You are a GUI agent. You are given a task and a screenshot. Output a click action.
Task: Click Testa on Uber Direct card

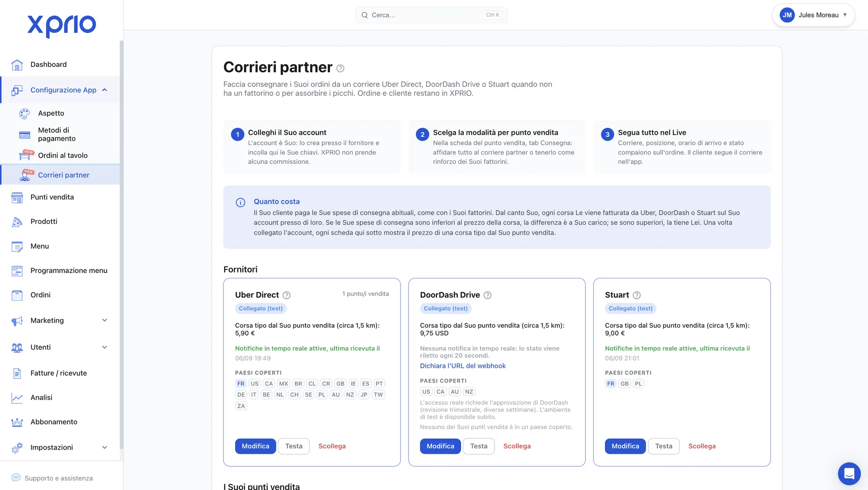tap(294, 446)
